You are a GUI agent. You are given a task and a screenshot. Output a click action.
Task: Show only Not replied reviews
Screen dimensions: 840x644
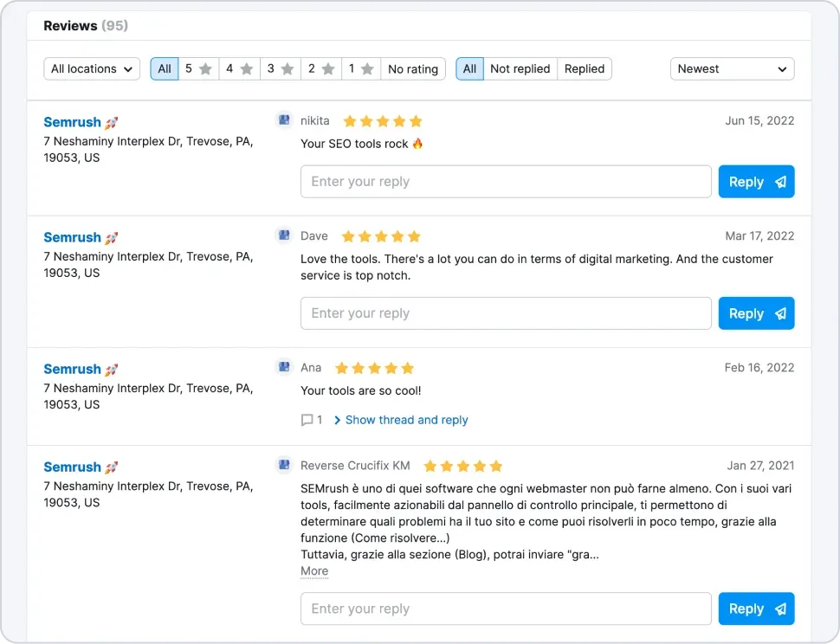click(x=520, y=69)
